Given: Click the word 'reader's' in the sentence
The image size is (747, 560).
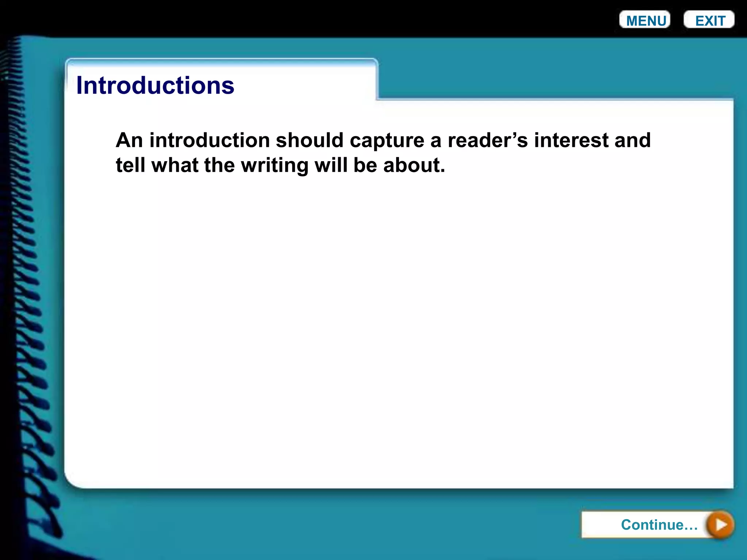Looking at the screenshot, I should point(487,140).
